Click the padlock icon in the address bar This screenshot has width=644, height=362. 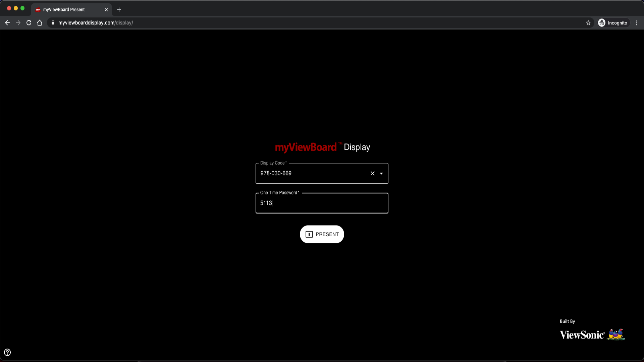[x=53, y=23]
